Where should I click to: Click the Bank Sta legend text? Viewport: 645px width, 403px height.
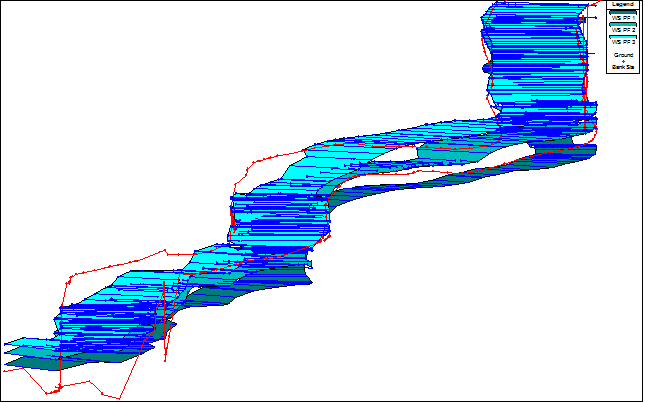[622, 67]
